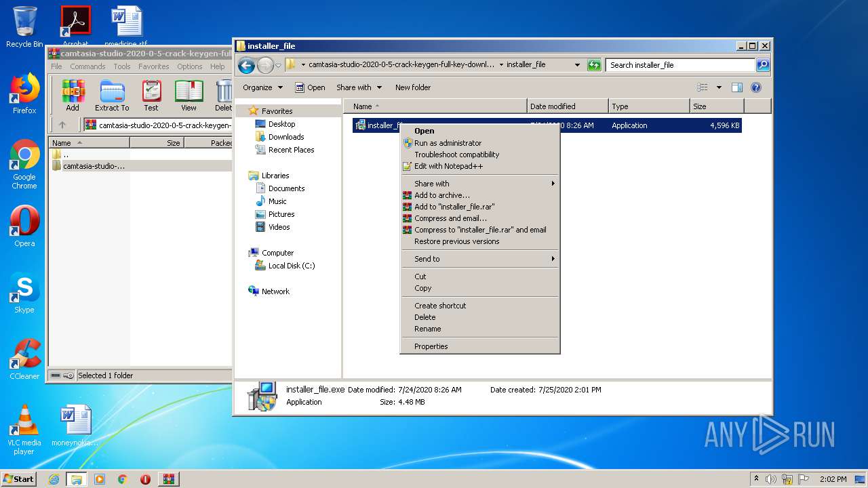Open WinRAR Commands menu

[x=87, y=66]
